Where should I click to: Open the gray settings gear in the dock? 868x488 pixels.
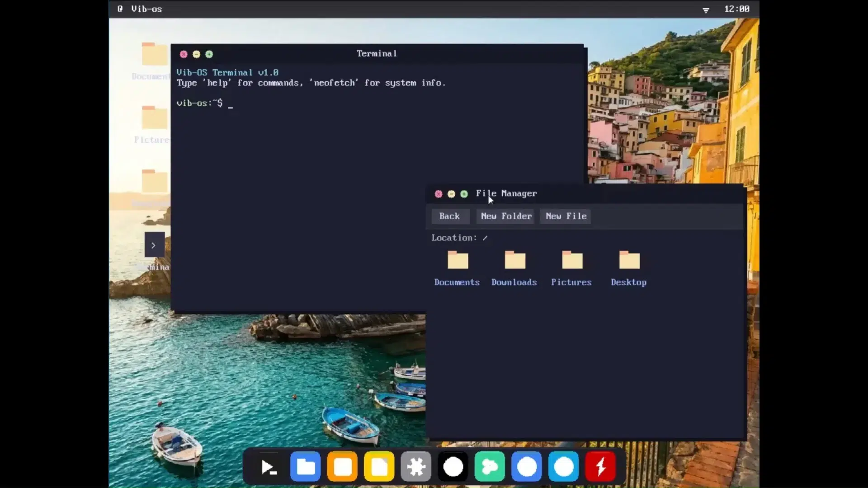click(x=415, y=466)
